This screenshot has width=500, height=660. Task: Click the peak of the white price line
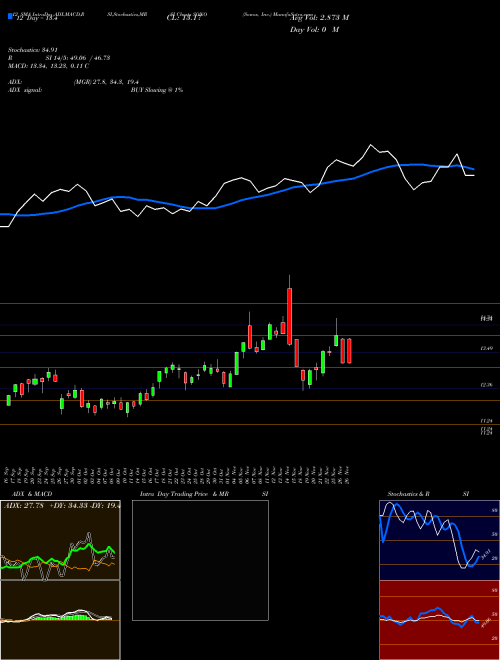coord(371,145)
